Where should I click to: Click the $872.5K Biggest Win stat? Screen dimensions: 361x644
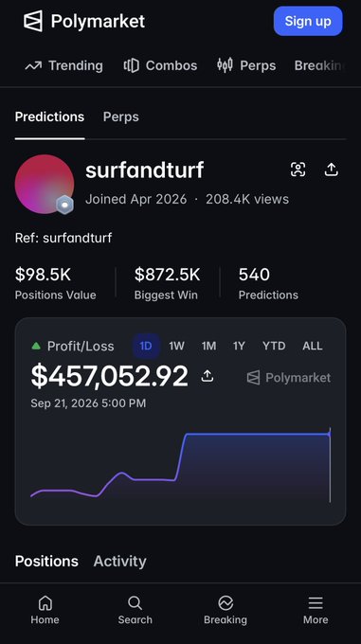tap(167, 283)
